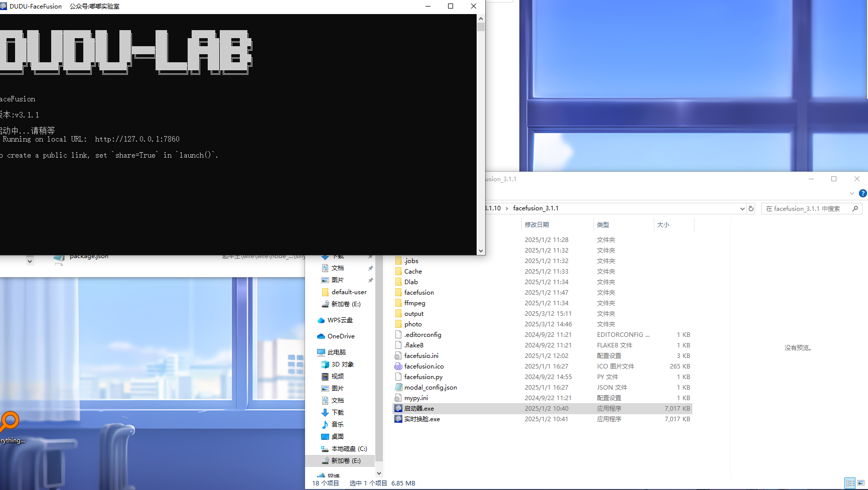
Task: Click facefusion_3.1.1 in the address breadcrumb
Action: click(536, 208)
